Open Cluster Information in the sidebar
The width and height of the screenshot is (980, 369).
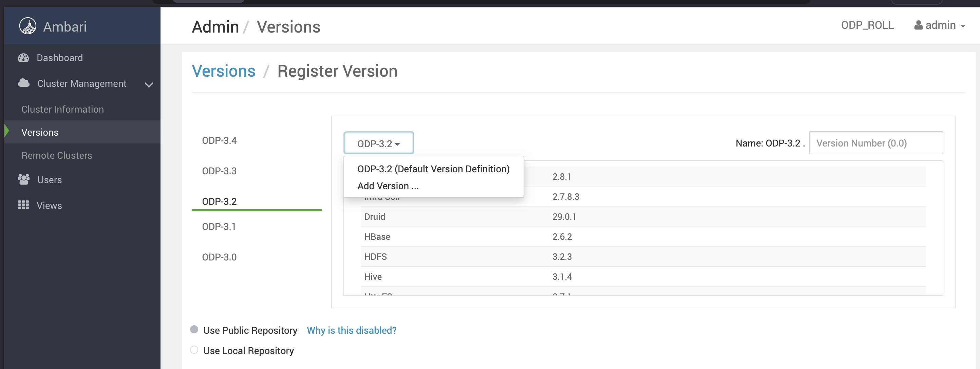point(62,109)
